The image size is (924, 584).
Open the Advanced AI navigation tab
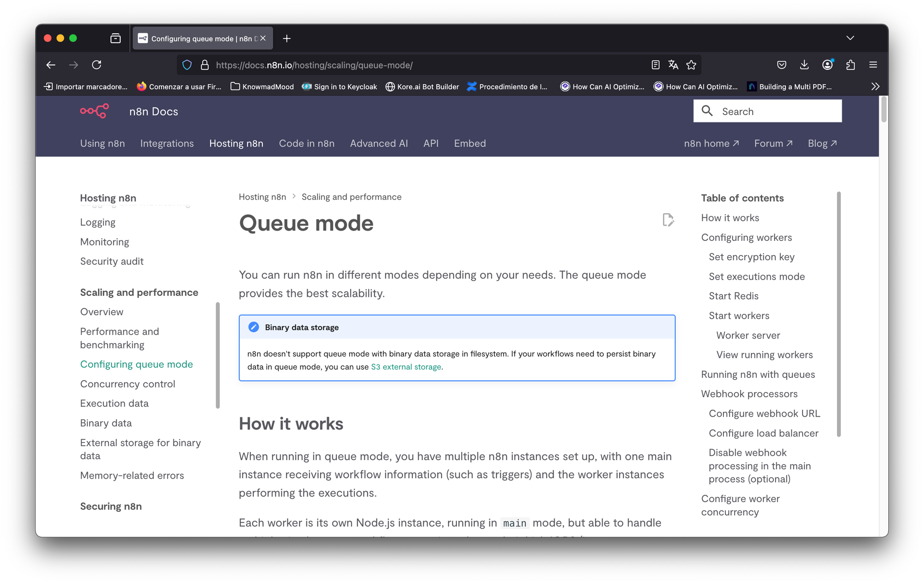379,143
